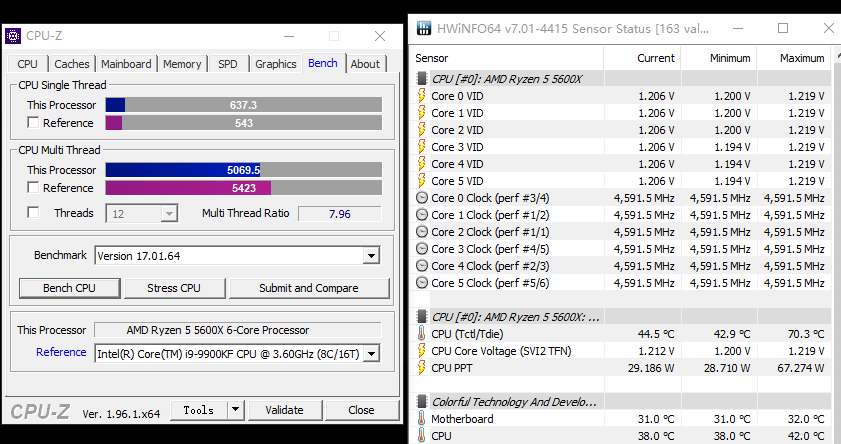Switch to the Caches tab
This screenshot has height=444, width=841.
coord(72,64)
